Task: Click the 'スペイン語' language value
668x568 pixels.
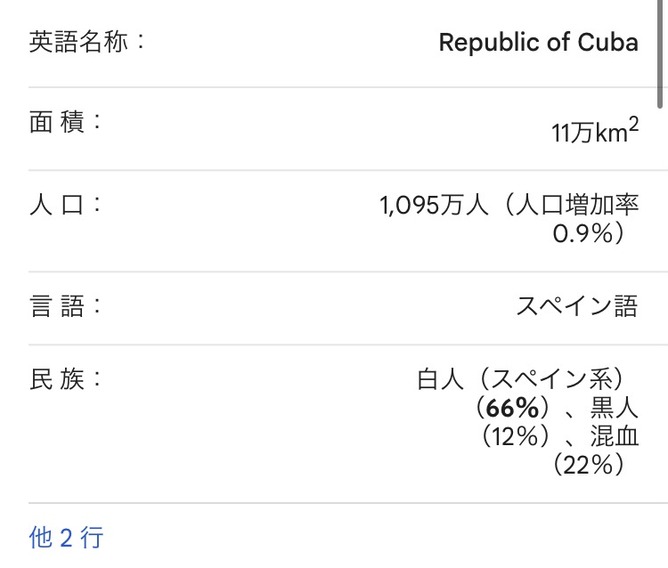Action: pos(576,306)
